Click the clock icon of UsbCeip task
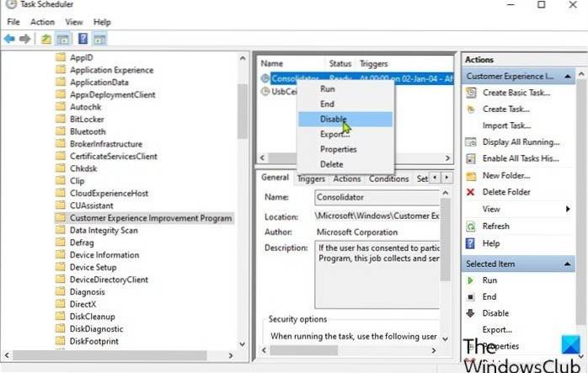 click(x=265, y=92)
